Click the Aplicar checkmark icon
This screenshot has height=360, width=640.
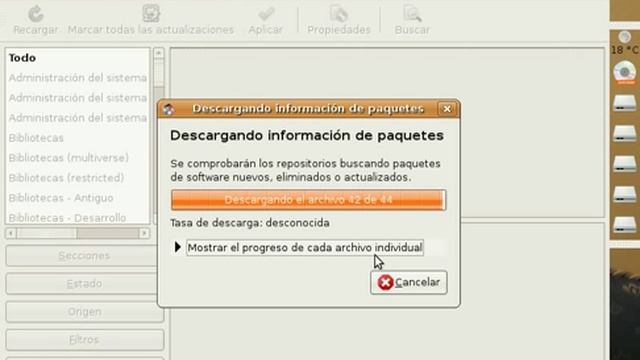click(266, 14)
